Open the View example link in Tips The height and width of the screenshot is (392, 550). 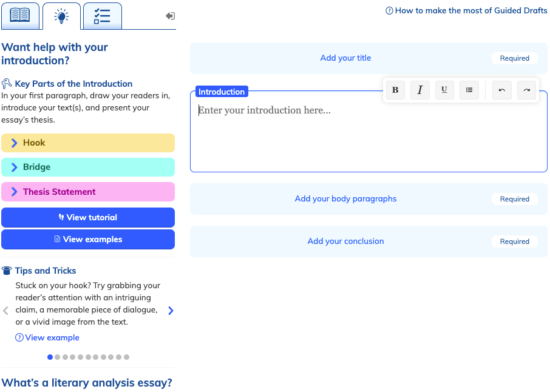click(x=47, y=337)
